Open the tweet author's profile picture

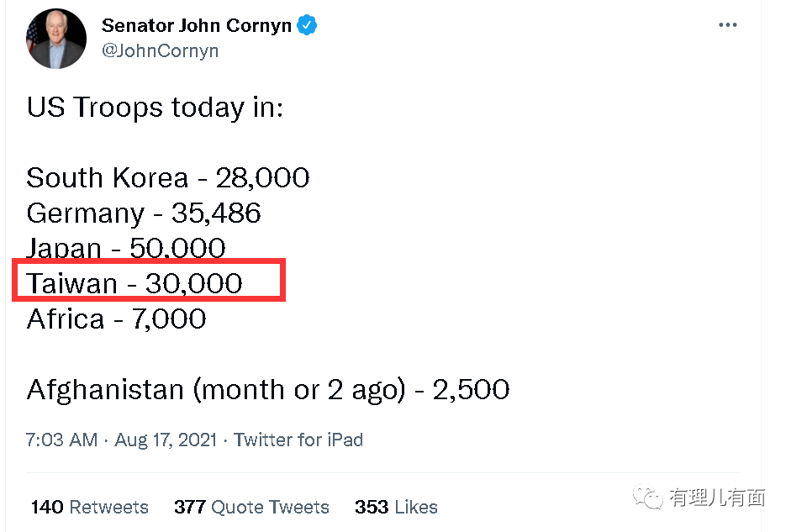(56, 39)
